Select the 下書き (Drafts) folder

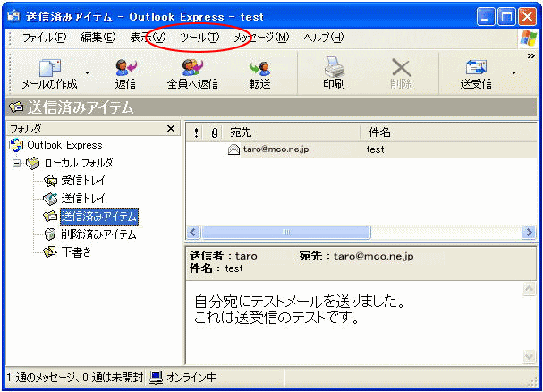tap(76, 252)
